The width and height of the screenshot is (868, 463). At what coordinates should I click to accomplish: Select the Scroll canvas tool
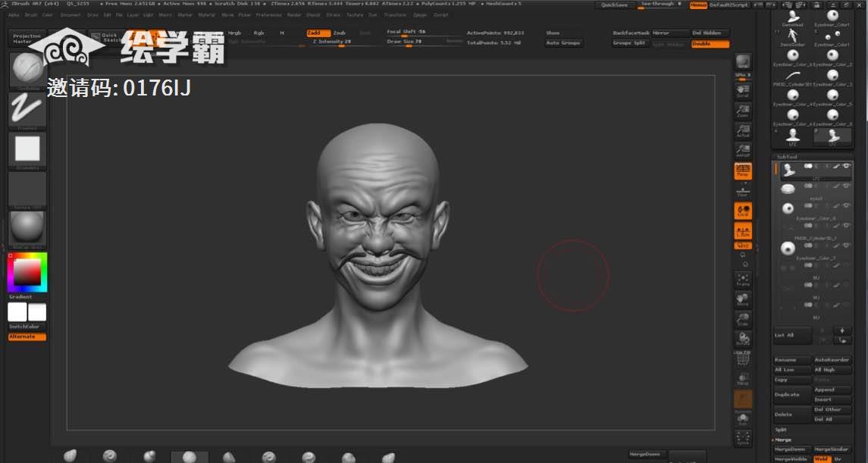[743, 91]
